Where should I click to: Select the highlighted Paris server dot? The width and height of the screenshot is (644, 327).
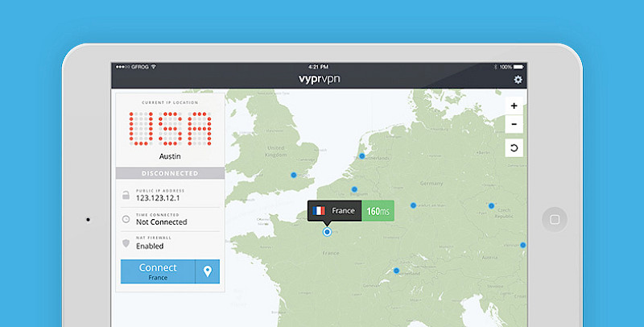coord(327,232)
